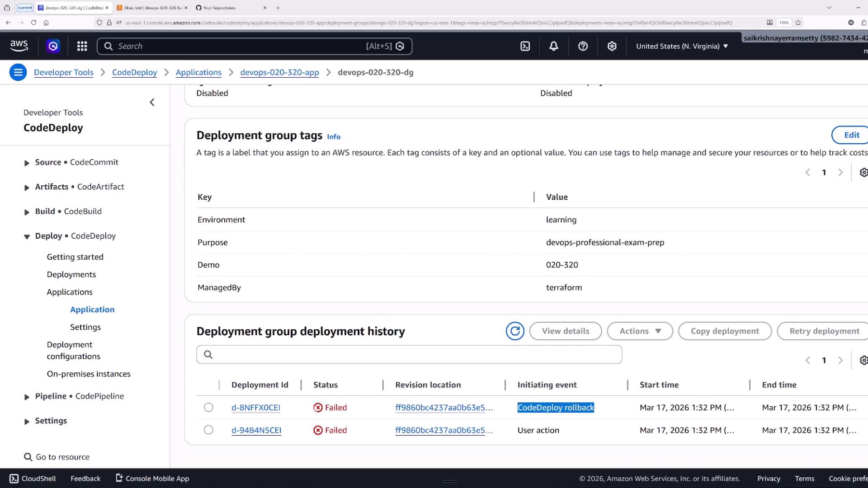The width and height of the screenshot is (868, 488).
Task: Expand the Source CodeCommit section
Action: (x=27, y=163)
